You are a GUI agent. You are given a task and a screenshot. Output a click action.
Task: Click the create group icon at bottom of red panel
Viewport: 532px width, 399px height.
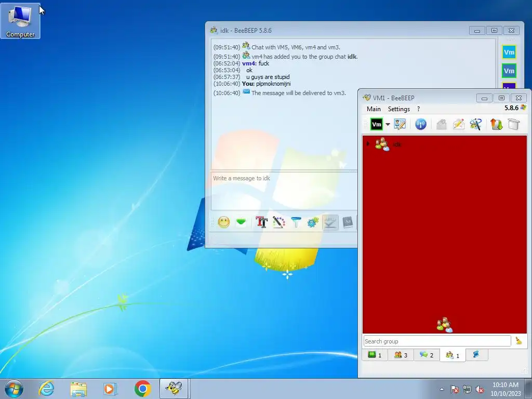pyautogui.click(x=445, y=325)
